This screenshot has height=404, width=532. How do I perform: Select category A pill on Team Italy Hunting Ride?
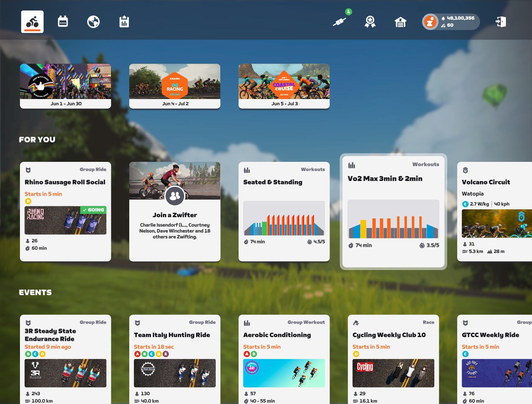[x=137, y=354]
